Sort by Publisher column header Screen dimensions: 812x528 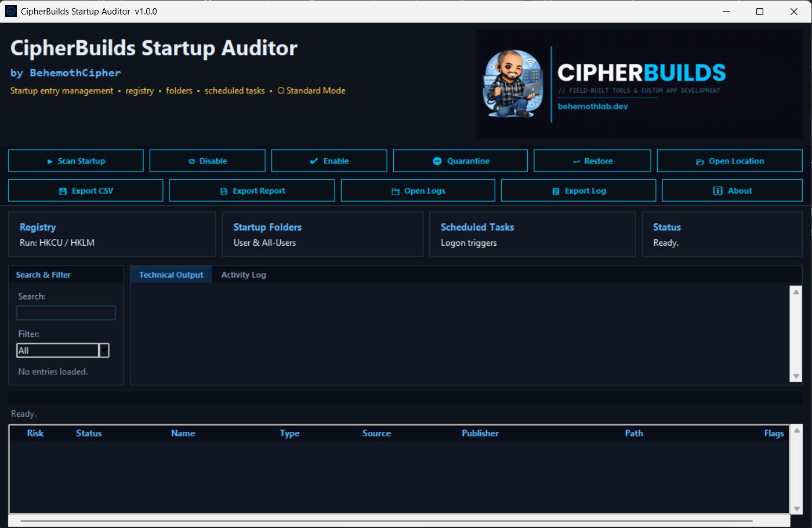pyautogui.click(x=480, y=433)
